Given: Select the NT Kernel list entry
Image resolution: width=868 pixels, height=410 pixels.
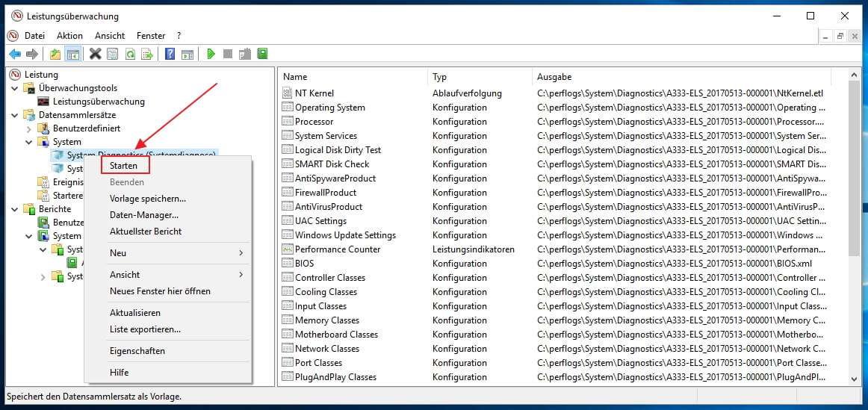Looking at the screenshot, I should 314,93.
